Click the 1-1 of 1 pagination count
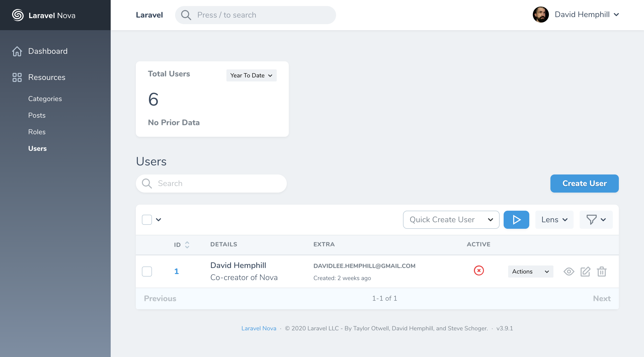The width and height of the screenshot is (644, 357). (x=385, y=298)
